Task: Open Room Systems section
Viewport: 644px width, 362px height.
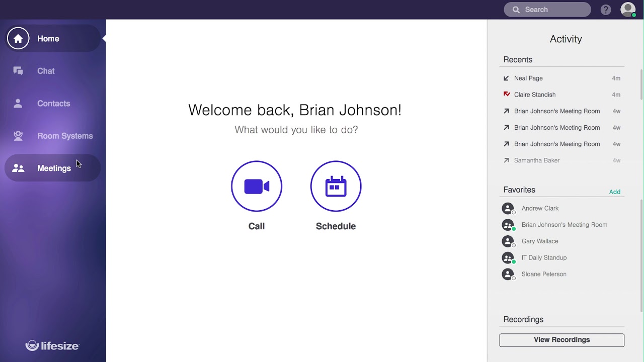Action: point(53,136)
